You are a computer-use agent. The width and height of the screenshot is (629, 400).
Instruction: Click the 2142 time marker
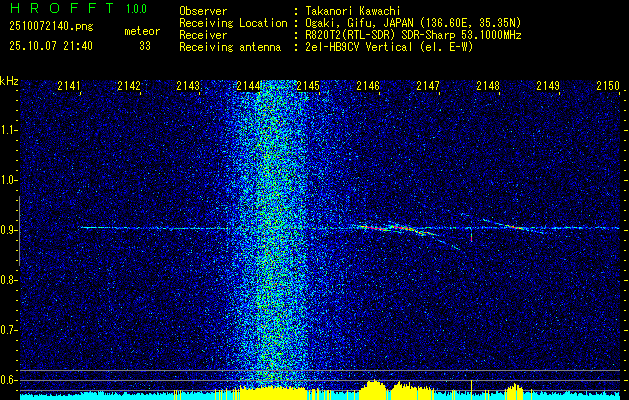click(129, 86)
